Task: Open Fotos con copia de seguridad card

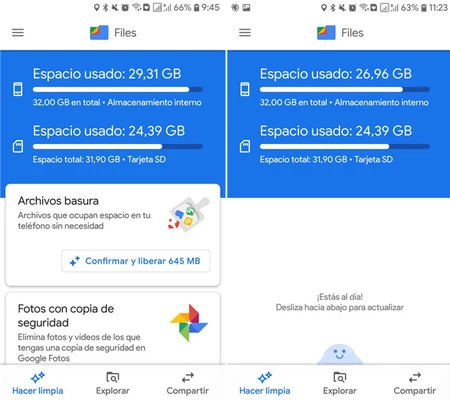Action: (113, 328)
